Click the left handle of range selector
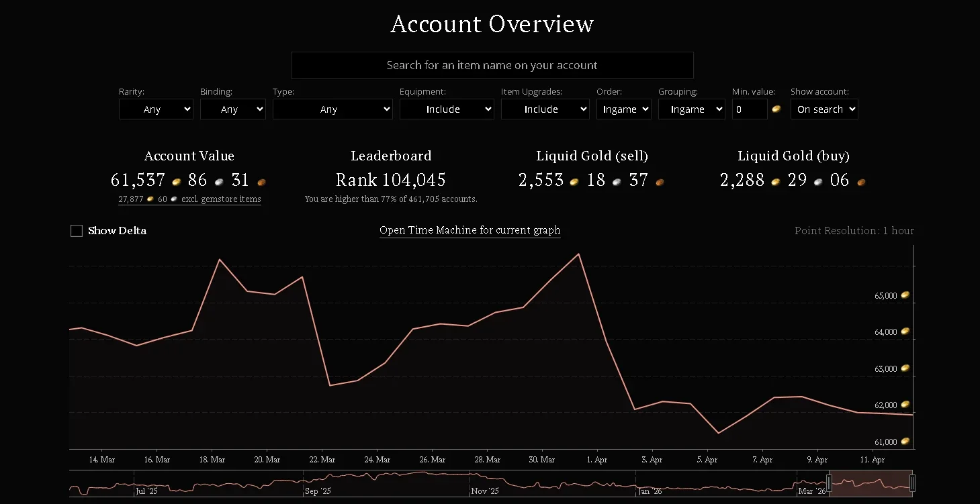Screen dimensions: 980x504 (829, 483)
